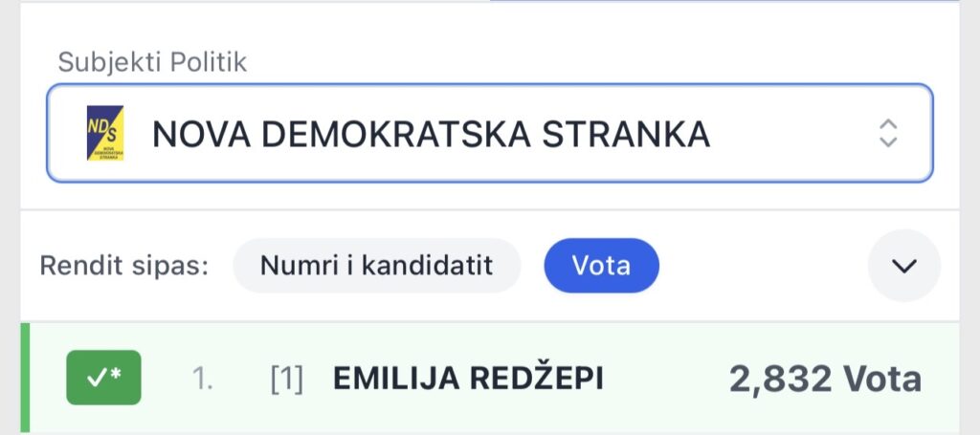Sort candidates by Vota
This screenshot has height=435, width=980.
tap(601, 265)
